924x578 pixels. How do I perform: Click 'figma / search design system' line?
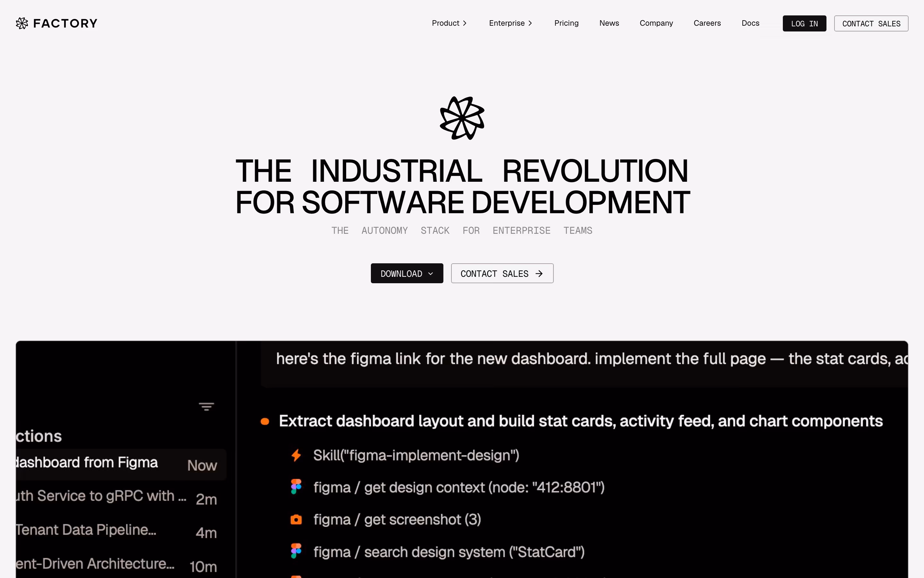449,552
